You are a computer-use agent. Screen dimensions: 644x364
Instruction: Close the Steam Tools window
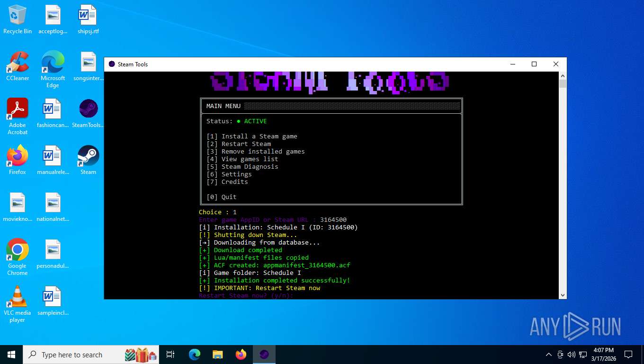556,64
